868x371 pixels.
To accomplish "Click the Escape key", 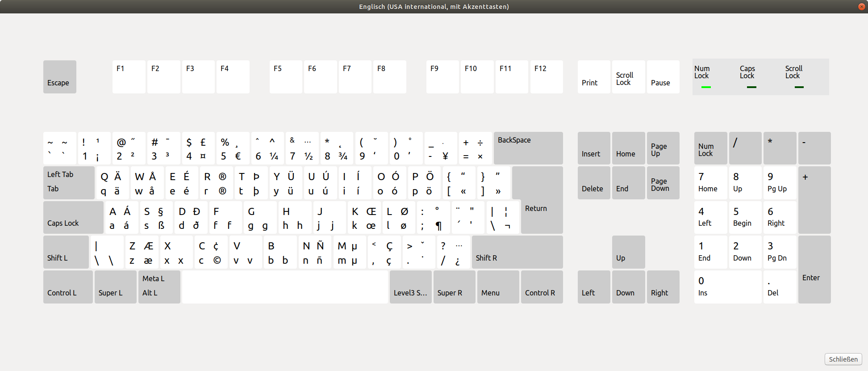I will click(x=60, y=77).
